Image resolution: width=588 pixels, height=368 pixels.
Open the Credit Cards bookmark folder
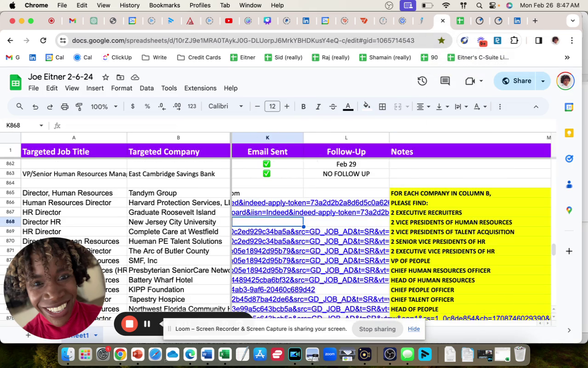[199, 57]
